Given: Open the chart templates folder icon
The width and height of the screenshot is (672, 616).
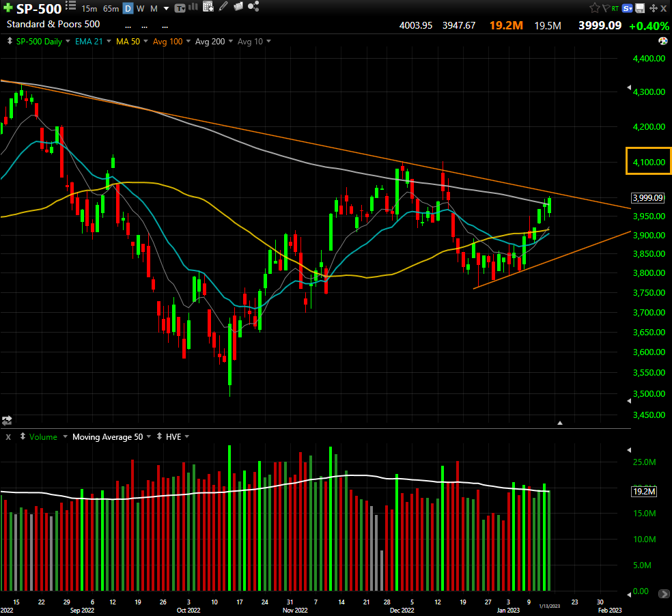Looking at the screenshot, I should (238, 6).
